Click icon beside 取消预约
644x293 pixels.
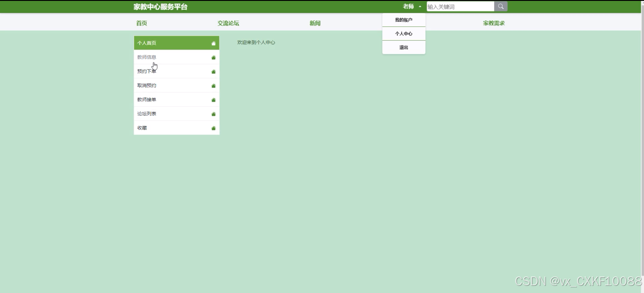pyautogui.click(x=213, y=86)
